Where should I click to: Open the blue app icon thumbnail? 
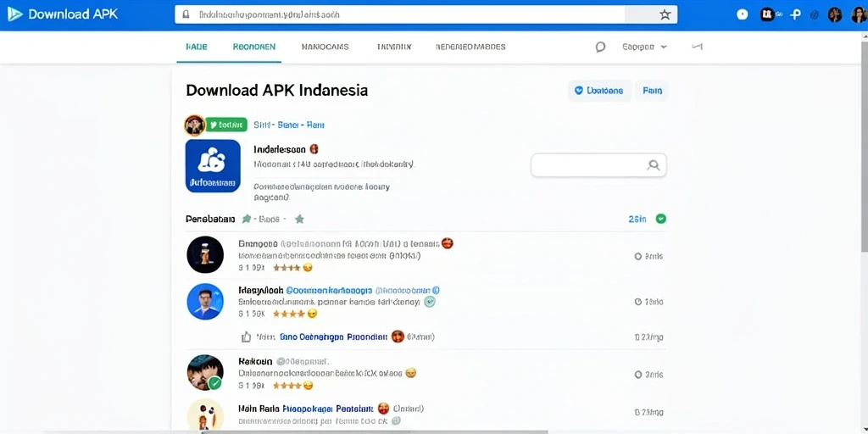(x=213, y=165)
